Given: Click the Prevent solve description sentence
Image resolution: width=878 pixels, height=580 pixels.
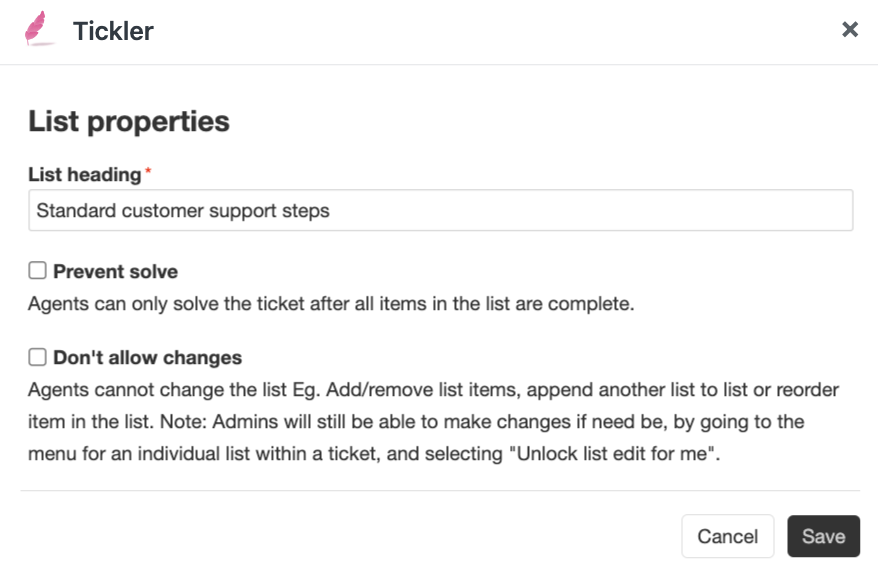Looking at the screenshot, I should [x=331, y=304].
